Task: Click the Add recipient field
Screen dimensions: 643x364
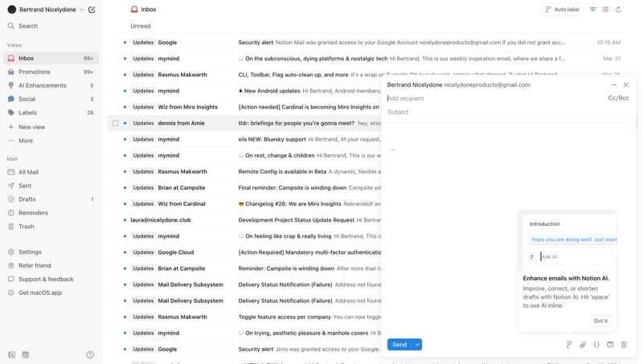Action: point(494,98)
